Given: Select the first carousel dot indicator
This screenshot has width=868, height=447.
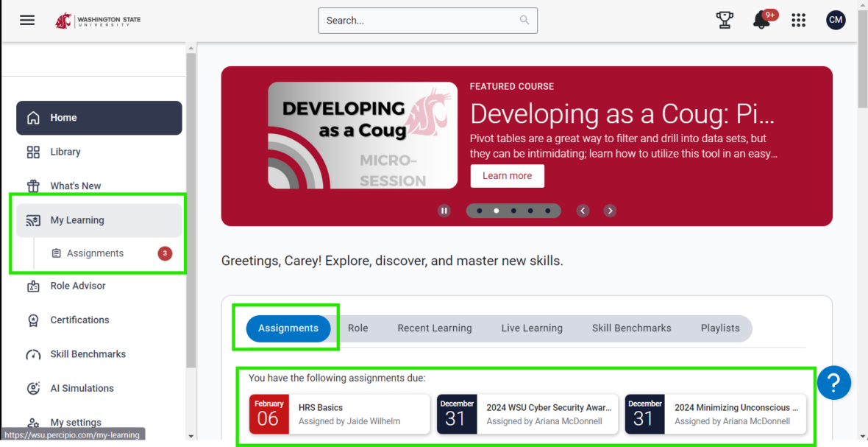Looking at the screenshot, I should click(480, 211).
